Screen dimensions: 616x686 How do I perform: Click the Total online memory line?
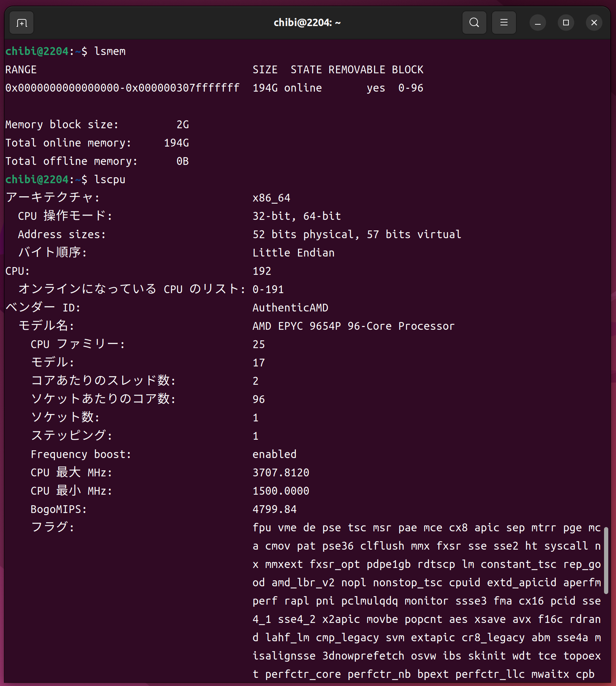point(97,143)
